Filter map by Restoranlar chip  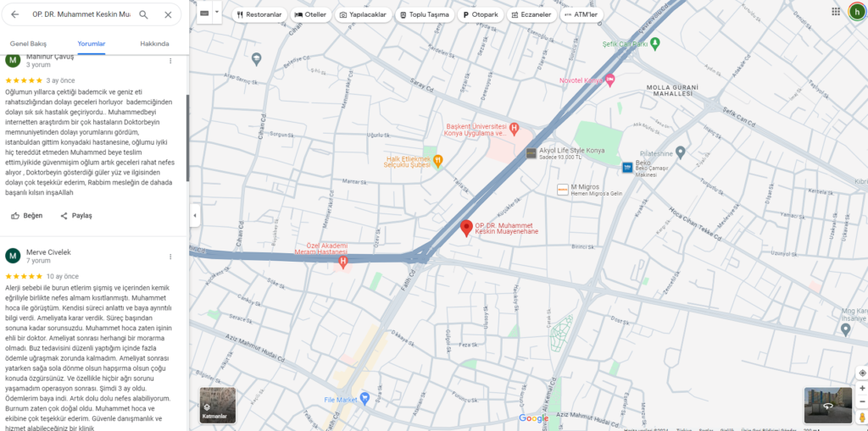click(259, 15)
